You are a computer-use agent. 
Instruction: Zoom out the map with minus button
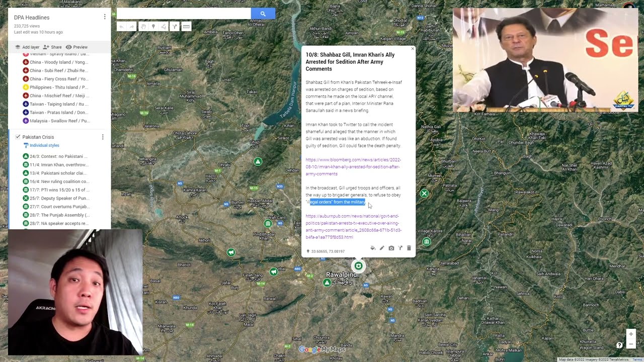tap(630, 344)
